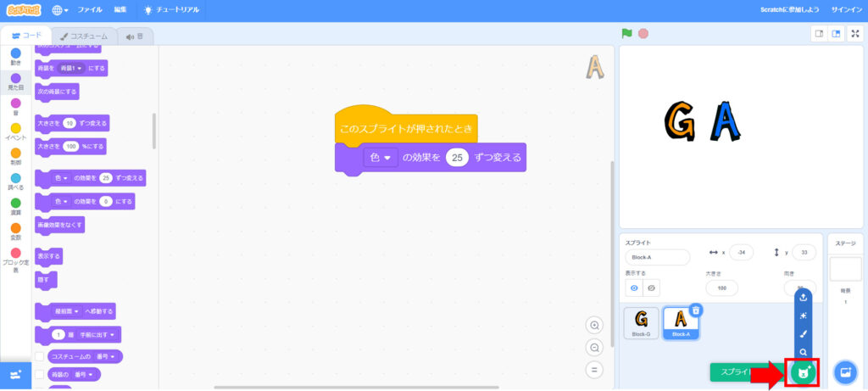Open 背景1 dropdown in palette block
This screenshot has width=868, height=391.
[71, 68]
